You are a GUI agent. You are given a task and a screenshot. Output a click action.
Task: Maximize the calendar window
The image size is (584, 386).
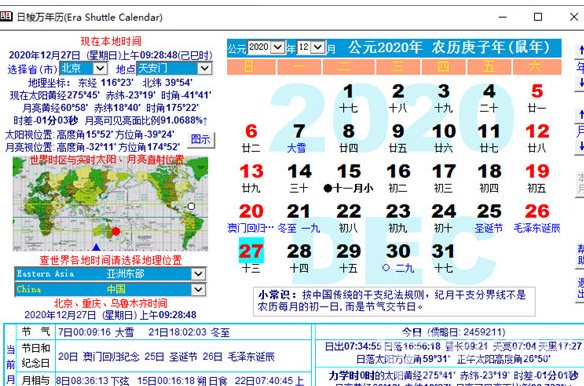pos(538,17)
